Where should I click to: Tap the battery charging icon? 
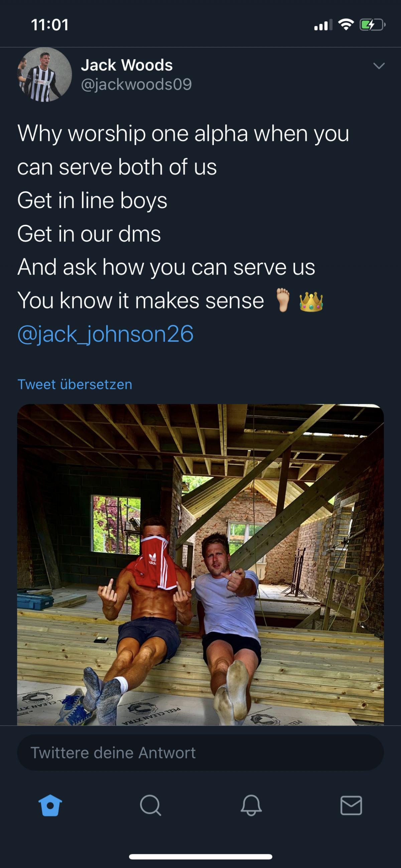point(372,25)
